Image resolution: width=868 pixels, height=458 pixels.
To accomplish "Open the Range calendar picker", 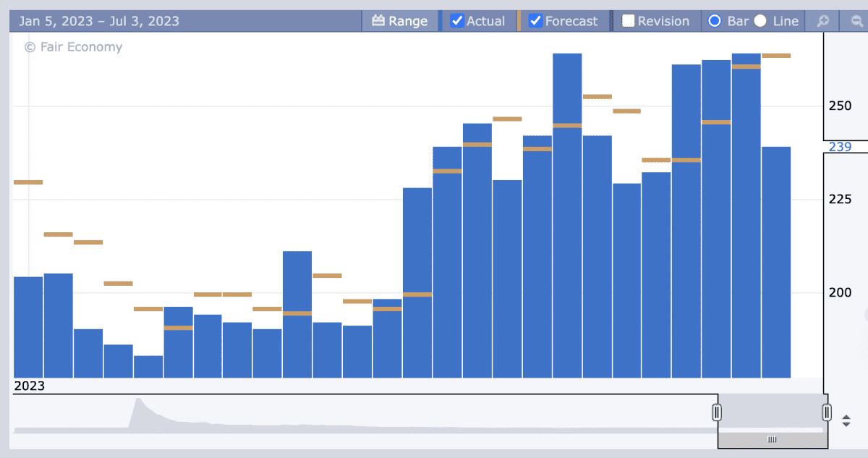I will [400, 21].
